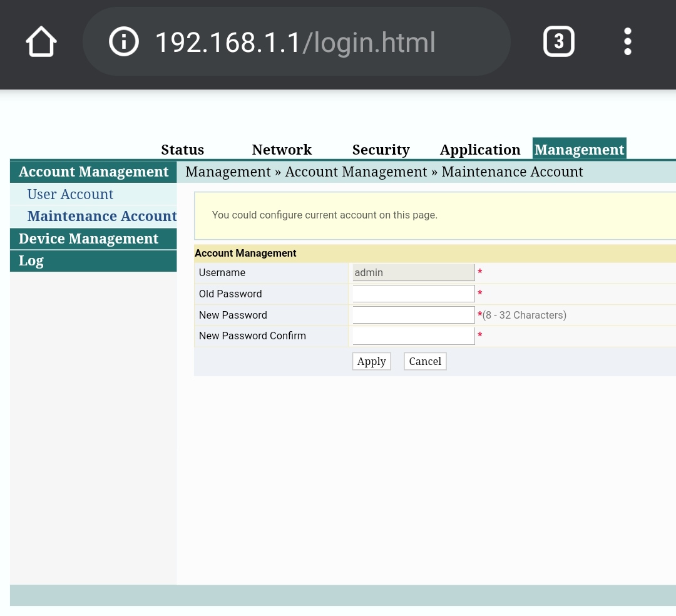Switch to the Network tab

(x=282, y=150)
